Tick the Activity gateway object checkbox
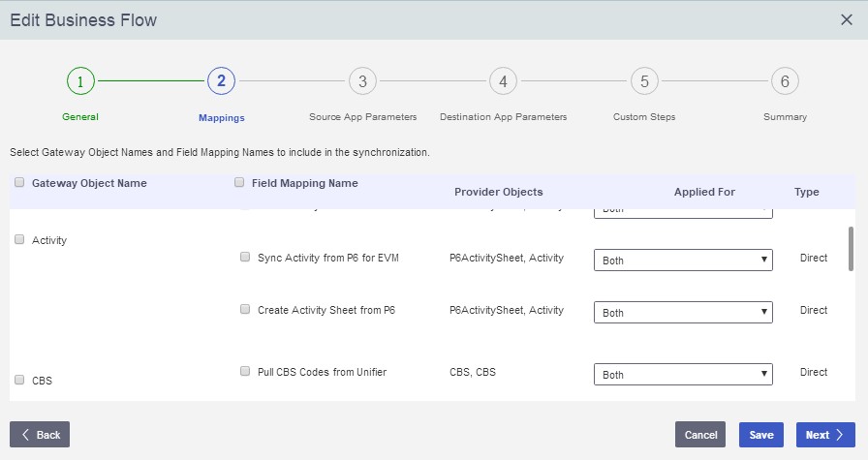 [19, 239]
